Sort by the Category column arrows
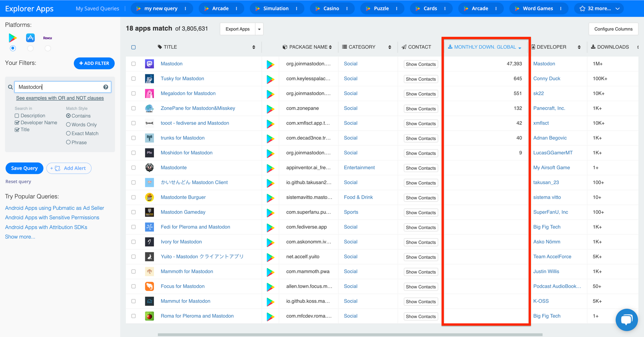 coord(390,47)
